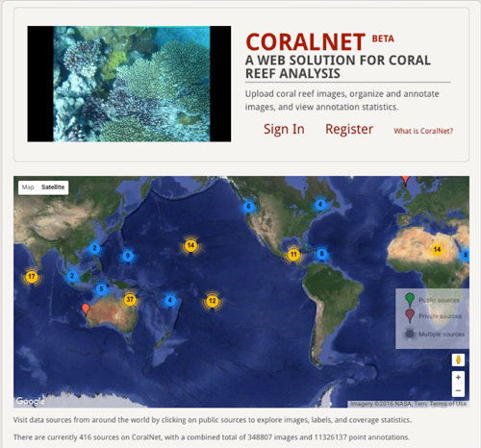Zoom in the map with plus button
This screenshot has height=448, width=481.
click(x=458, y=378)
